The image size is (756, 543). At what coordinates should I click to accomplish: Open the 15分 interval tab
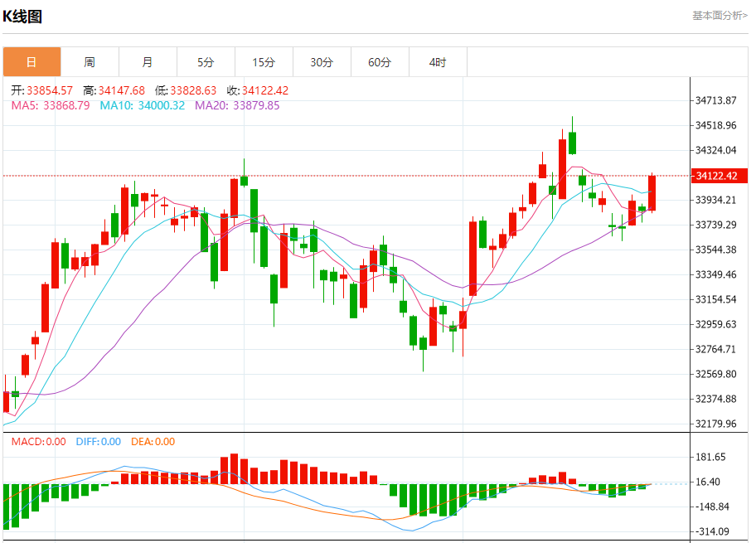264,61
